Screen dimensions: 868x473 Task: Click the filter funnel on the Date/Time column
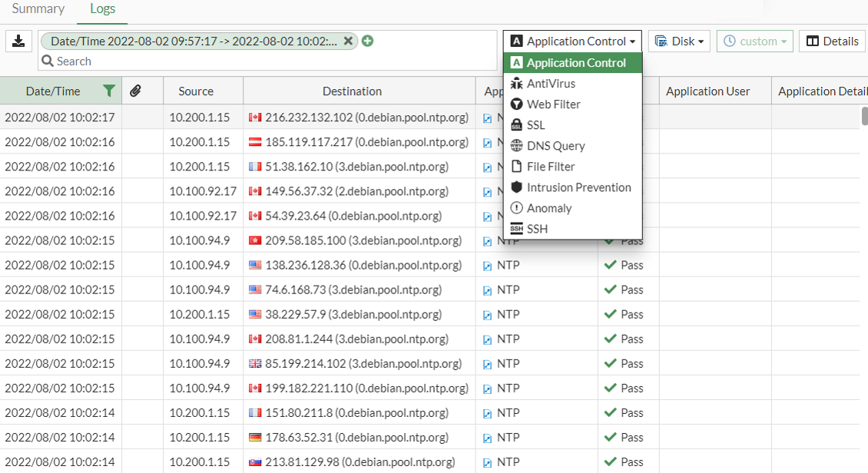[109, 90]
